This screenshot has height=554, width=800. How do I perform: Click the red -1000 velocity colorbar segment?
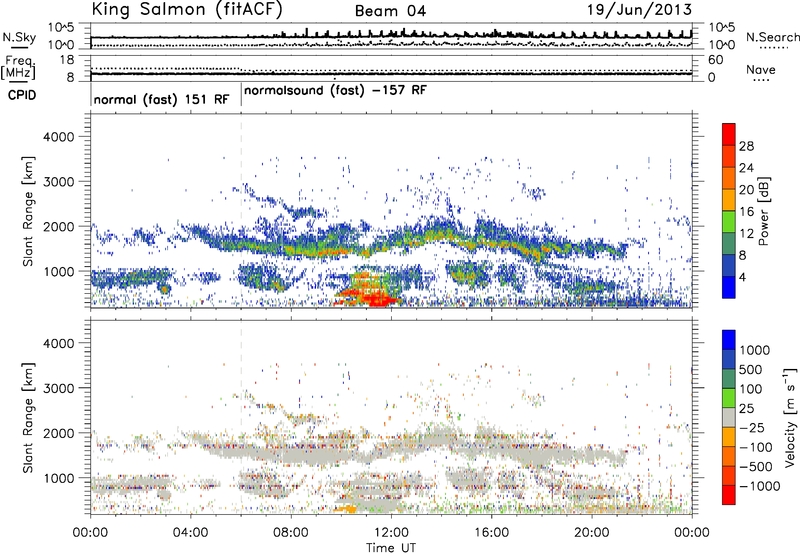729,494
